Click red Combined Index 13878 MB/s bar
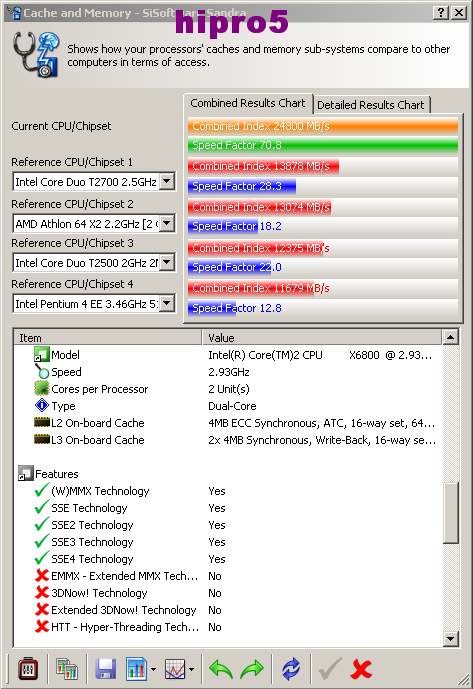Image resolution: width=473 pixels, height=689 pixels. (x=263, y=166)
